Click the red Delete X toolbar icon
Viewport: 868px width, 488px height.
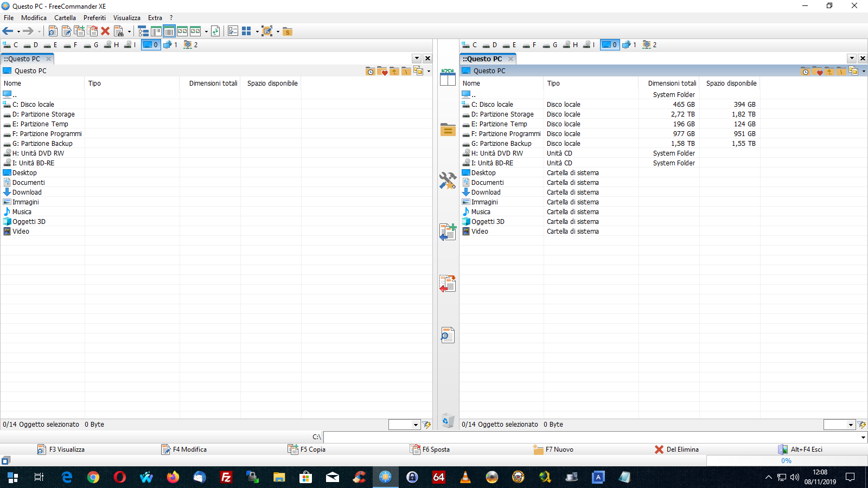tap(105, 31)
